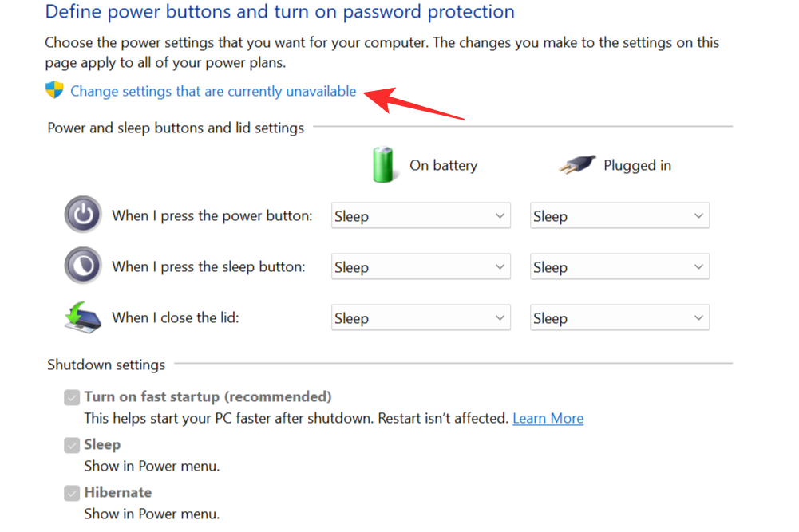Open the Plugged in power button dropdown
This screenshot has height=532, width=799.
pos(619,215)
